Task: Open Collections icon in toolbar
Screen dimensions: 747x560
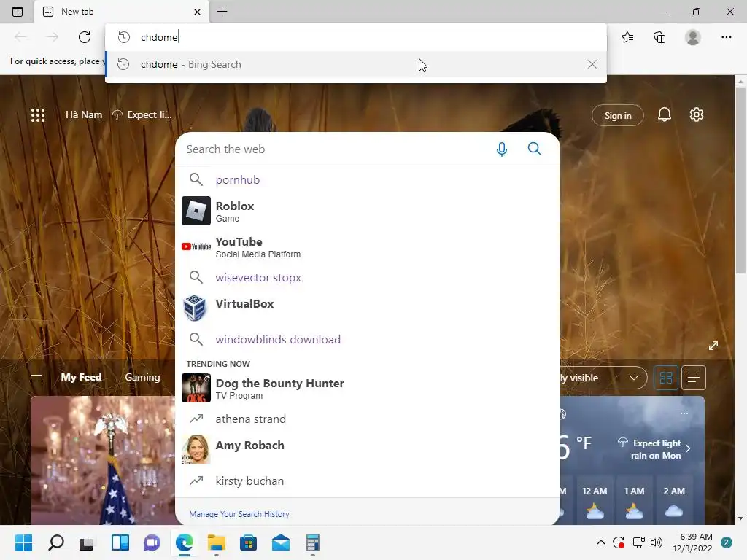Action: (x=659, y=37)
